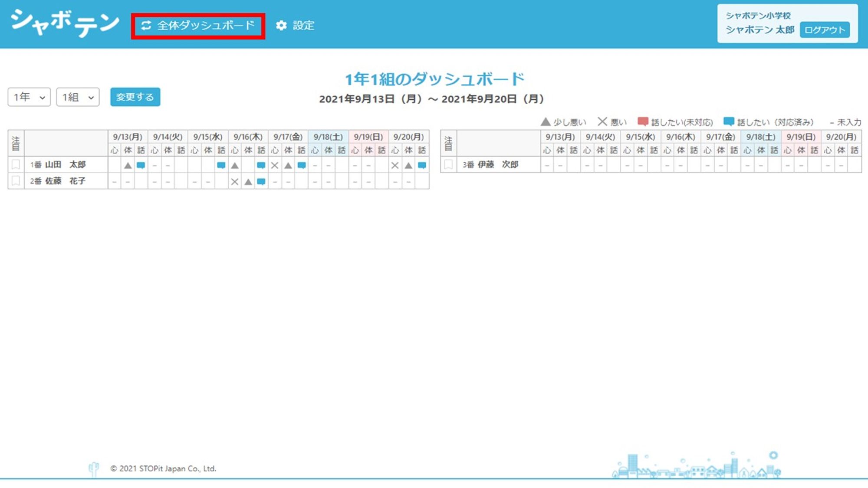The height and width of the screenshot is (488, 868).
Task: Click the シャボテン logo in header
Action: coord(65,23)
